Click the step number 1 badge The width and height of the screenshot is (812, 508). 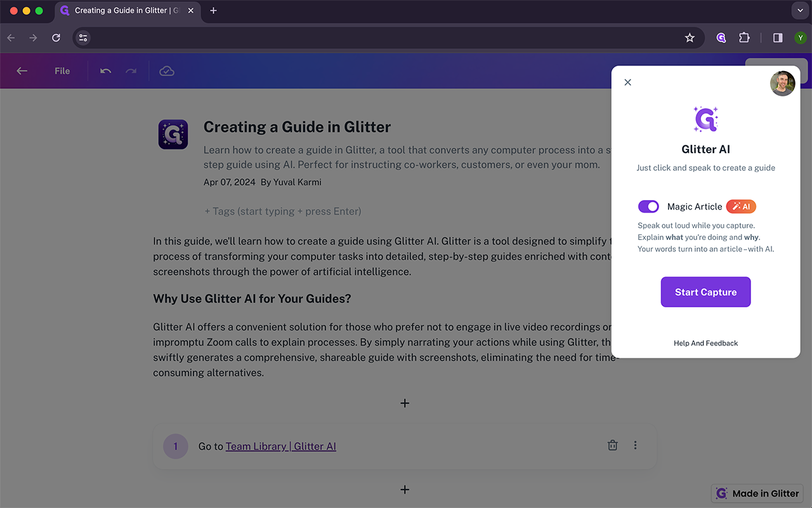pos(176,446)
